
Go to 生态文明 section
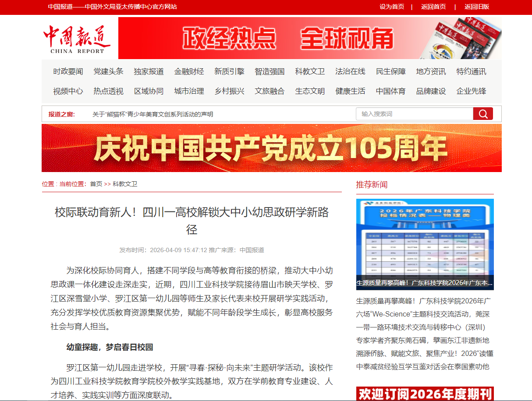tap(310, 91)
